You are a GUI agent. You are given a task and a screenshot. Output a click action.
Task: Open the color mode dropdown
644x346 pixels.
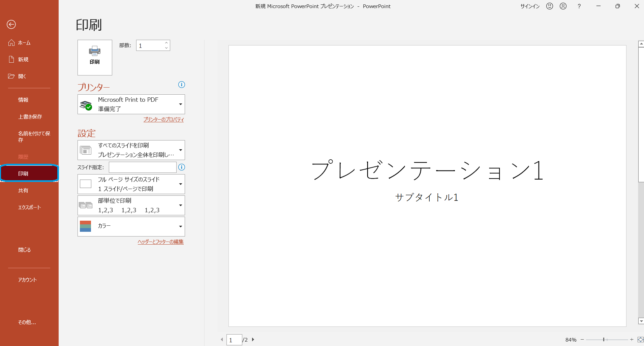point(131,226)
